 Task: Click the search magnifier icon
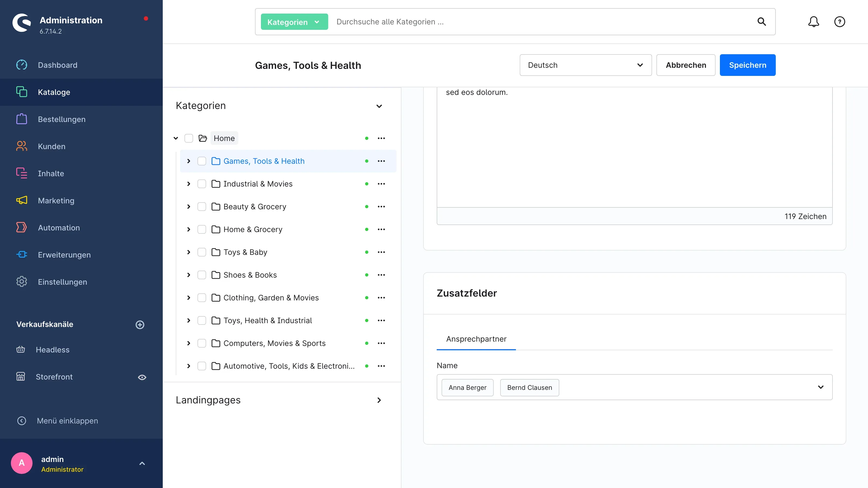[761, 22]
